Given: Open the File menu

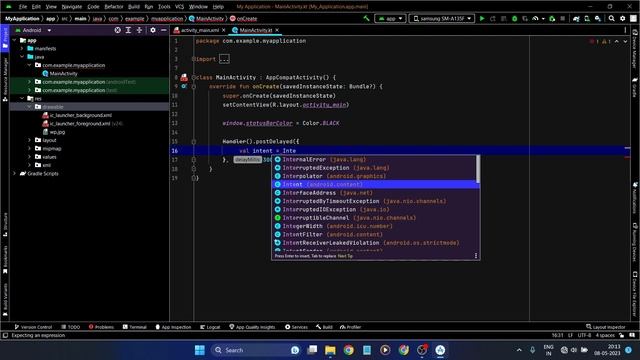Looking at the screenshot, I should click(x=23, y=7).
